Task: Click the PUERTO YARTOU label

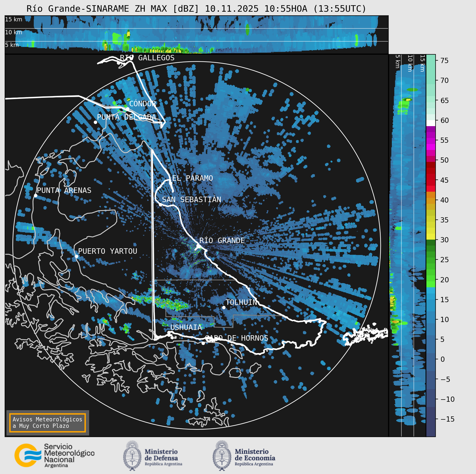Action: click(x=108, y=251)
